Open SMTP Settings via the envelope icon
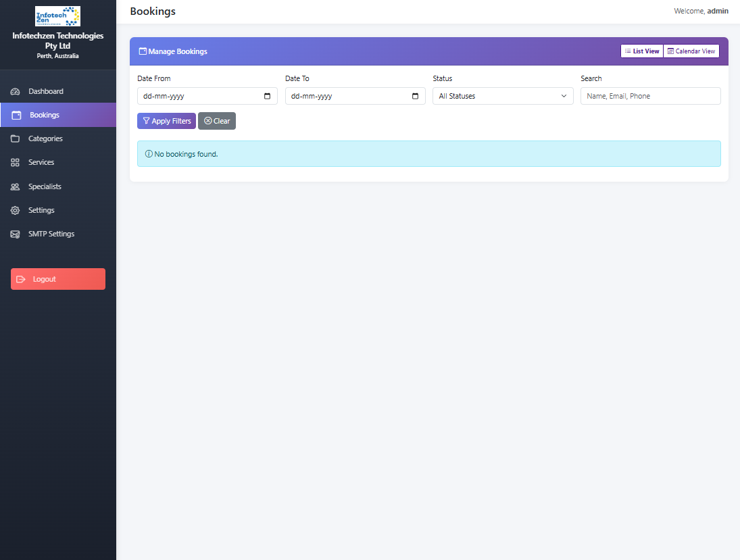This screenshot has width=740, height=560. point(14,234)
